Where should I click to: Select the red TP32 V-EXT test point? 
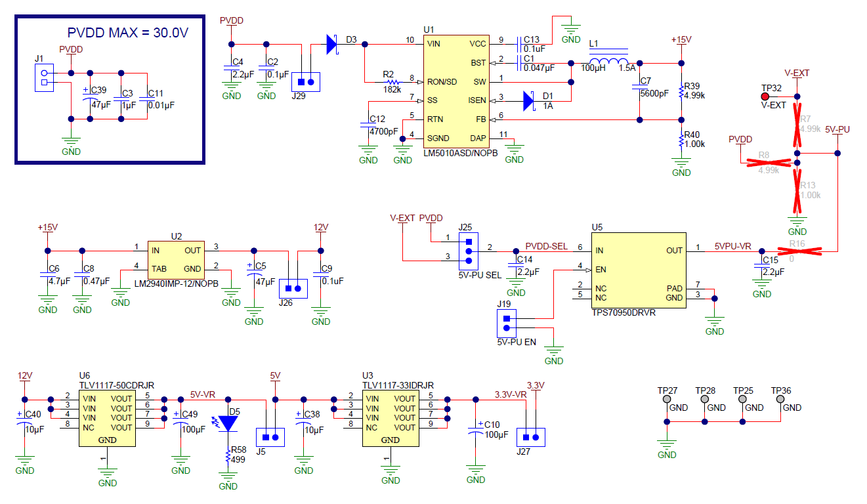765,96
